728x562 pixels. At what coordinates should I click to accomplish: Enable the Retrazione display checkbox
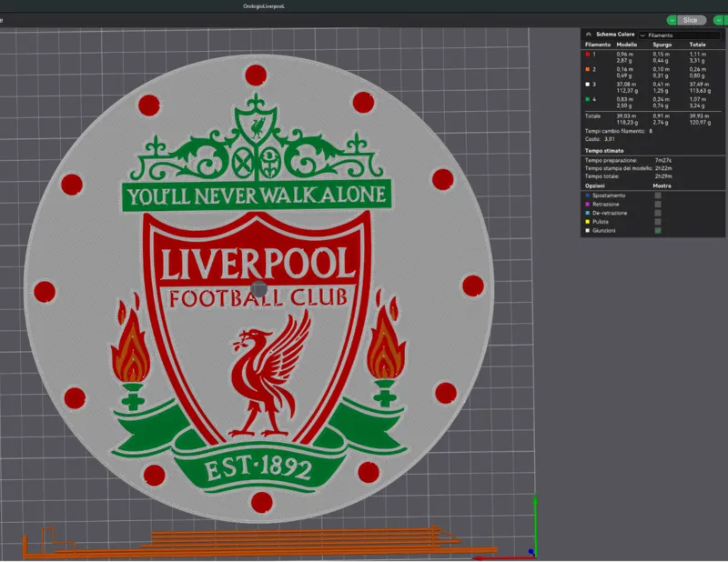click(x=658, y=205)
